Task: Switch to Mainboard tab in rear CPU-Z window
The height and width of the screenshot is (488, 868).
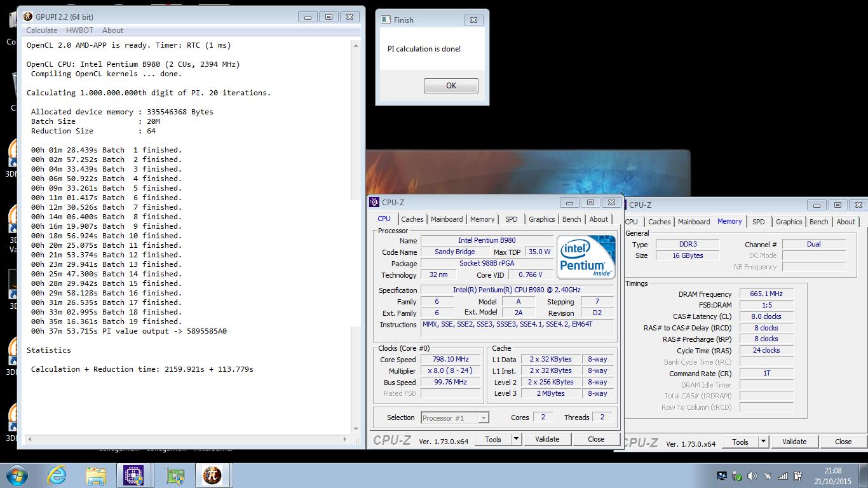Action: coord(694,222)
